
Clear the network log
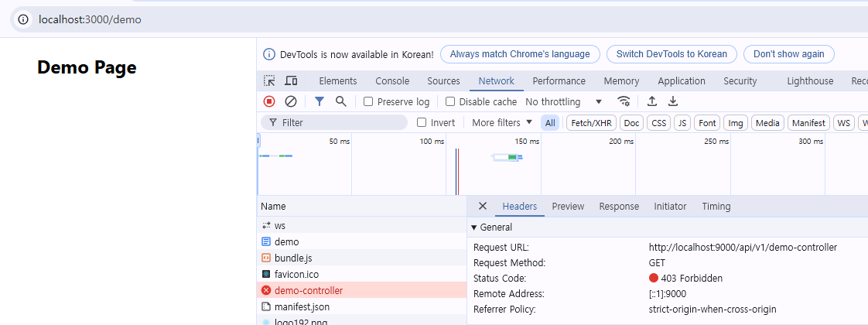pos(291,101)
